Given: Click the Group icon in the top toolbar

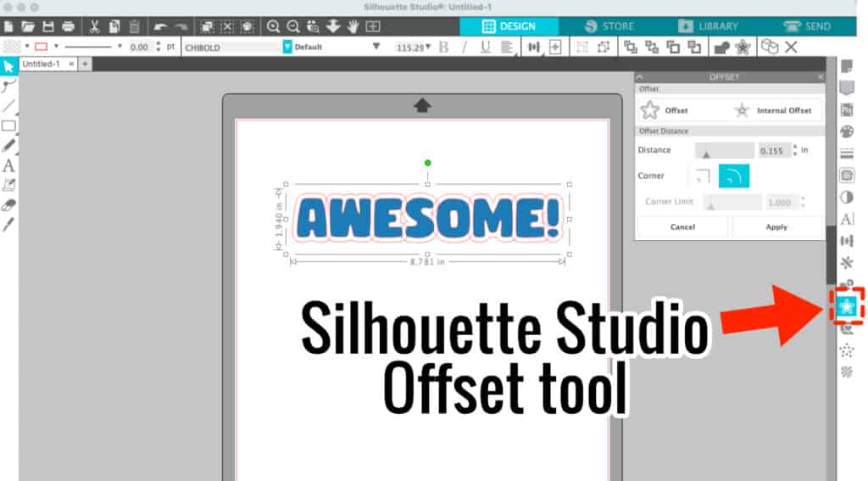Looking at the screenshot, I should [x=582, y=48].
